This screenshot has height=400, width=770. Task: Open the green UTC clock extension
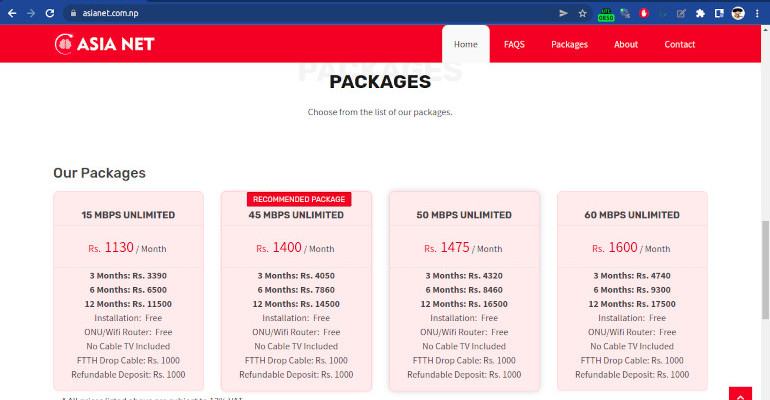(x=606, y=14)
